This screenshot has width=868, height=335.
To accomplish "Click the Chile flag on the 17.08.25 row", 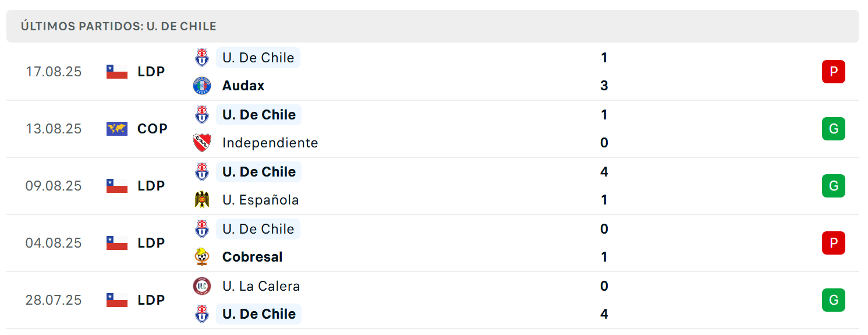I will click(x=117, y=72).
